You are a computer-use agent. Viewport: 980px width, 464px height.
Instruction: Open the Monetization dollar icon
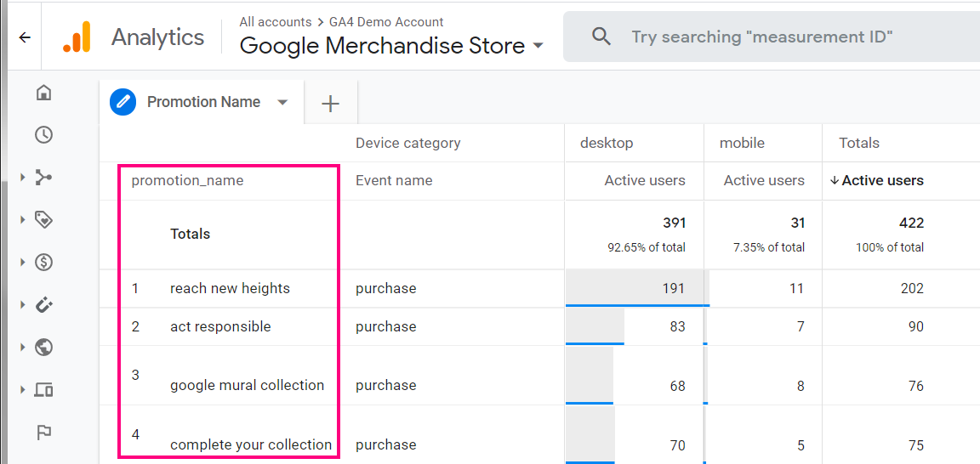pos(43,263)
